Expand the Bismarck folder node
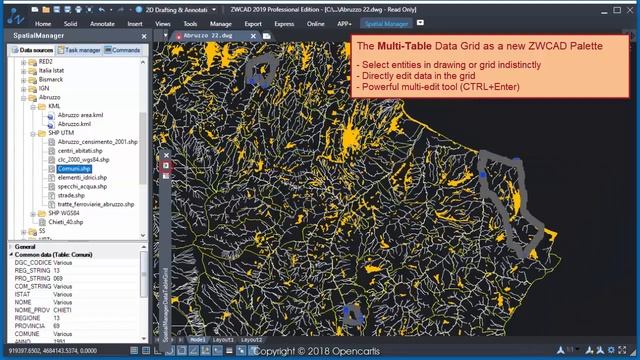 tap(24, 80)
